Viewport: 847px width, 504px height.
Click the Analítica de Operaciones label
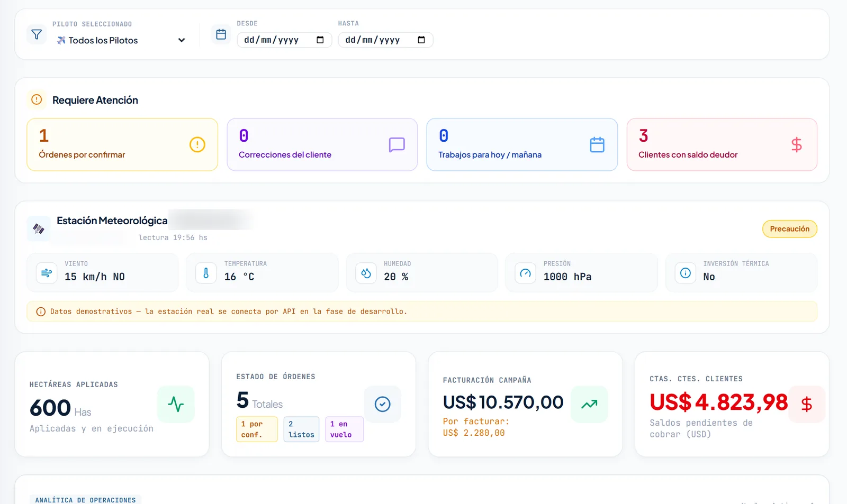coord(86,500)
